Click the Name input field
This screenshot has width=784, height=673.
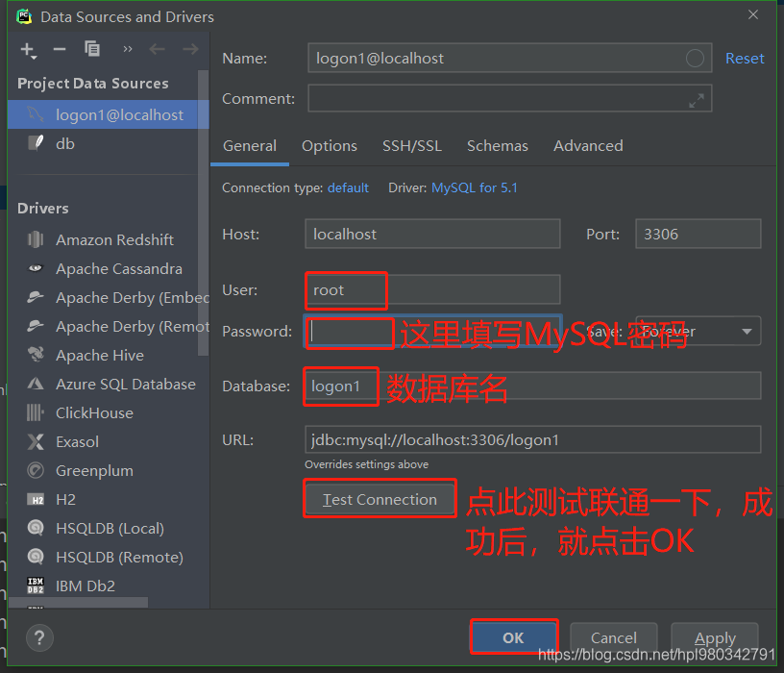(x=509, y=58)
